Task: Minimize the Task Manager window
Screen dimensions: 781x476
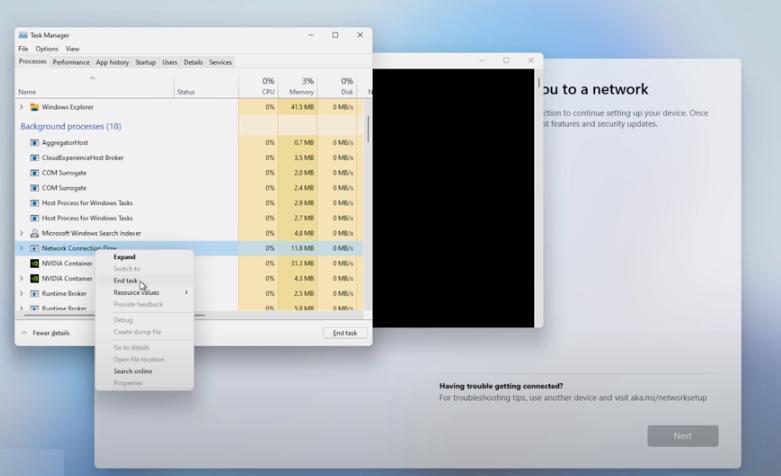Action: click(x=311, y=35)
